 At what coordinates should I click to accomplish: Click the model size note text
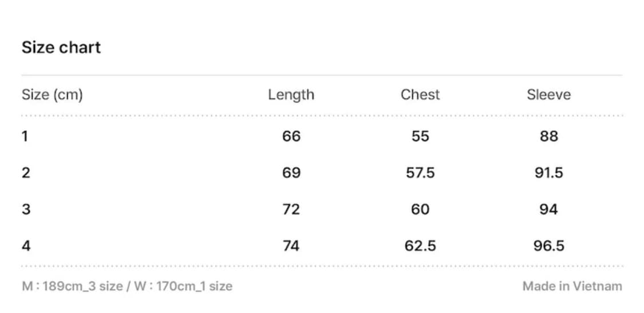127,286
